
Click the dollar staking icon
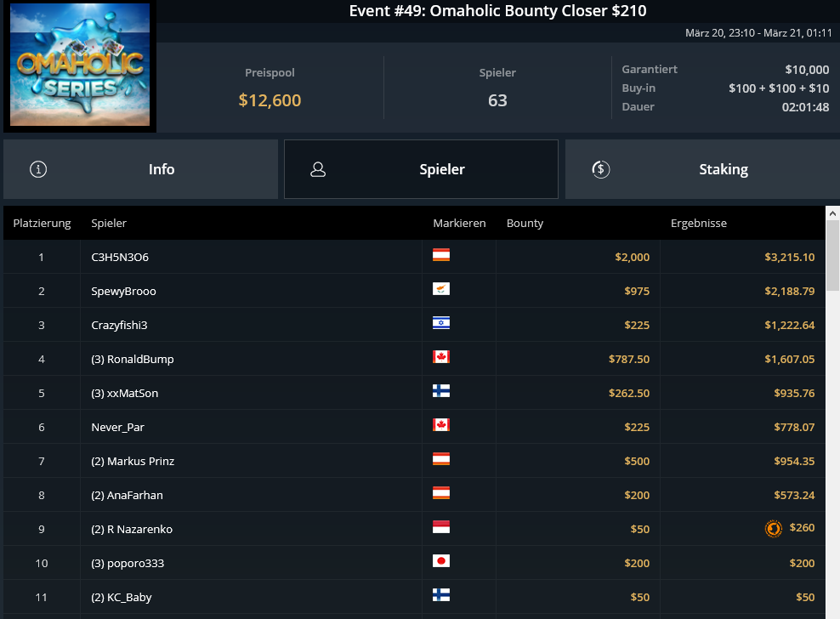point(600,169)
